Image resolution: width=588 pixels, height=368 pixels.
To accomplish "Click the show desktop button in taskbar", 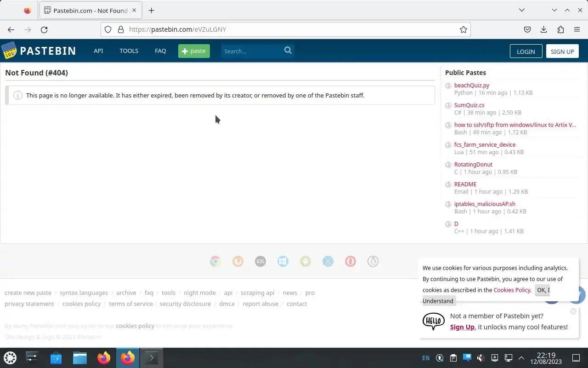I will [x=576, y=358].
